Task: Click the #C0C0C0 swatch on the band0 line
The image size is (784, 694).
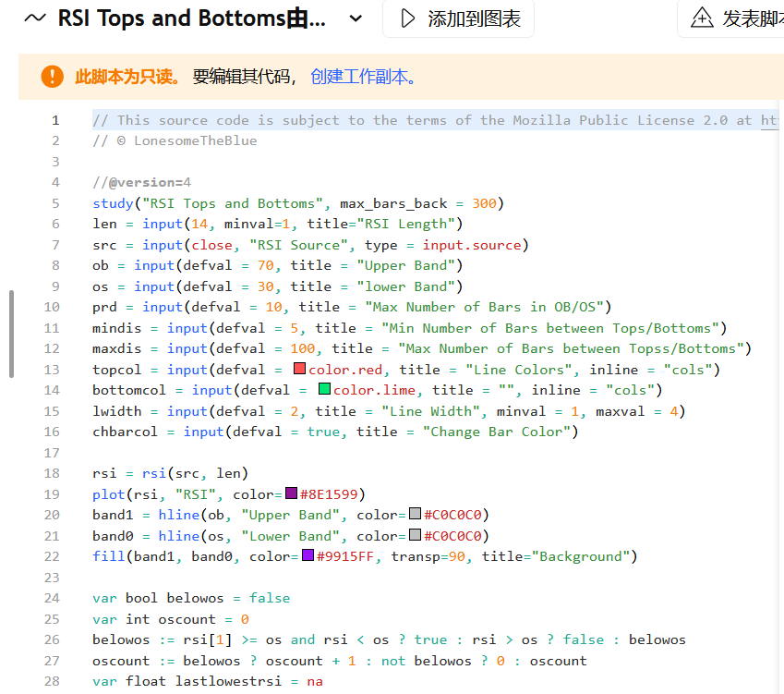Action: (415, 535)
